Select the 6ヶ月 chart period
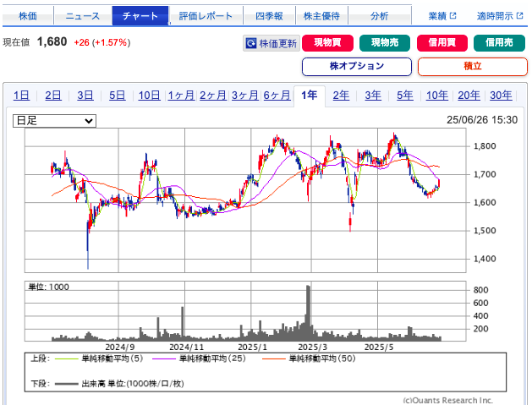532x405 pixels. click(x=277, y=96)
